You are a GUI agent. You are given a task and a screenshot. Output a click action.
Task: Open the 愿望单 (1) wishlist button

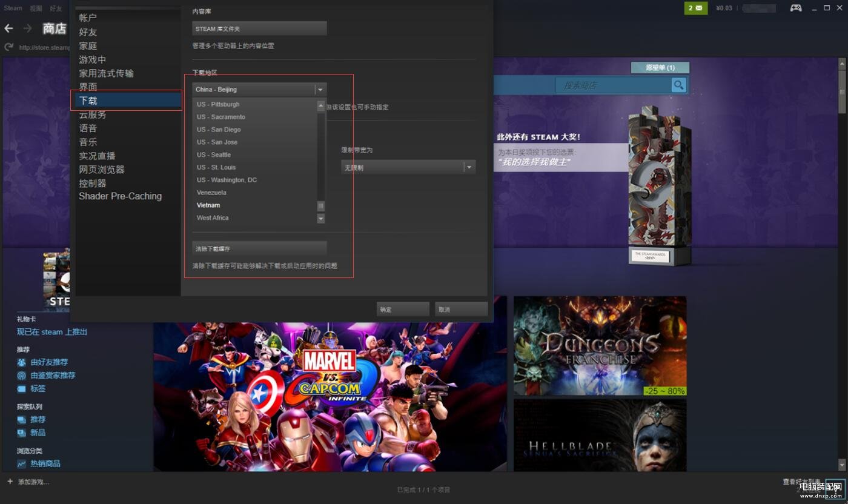coord(660,67)
